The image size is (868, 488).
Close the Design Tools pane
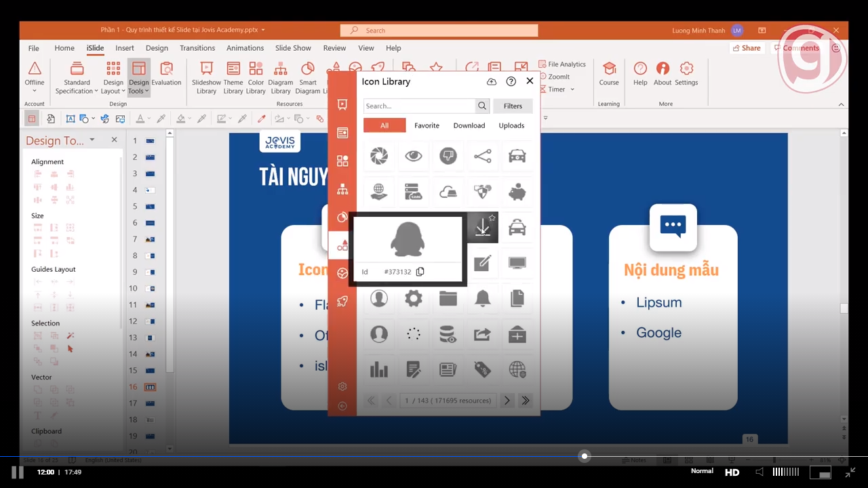(114, 140)
